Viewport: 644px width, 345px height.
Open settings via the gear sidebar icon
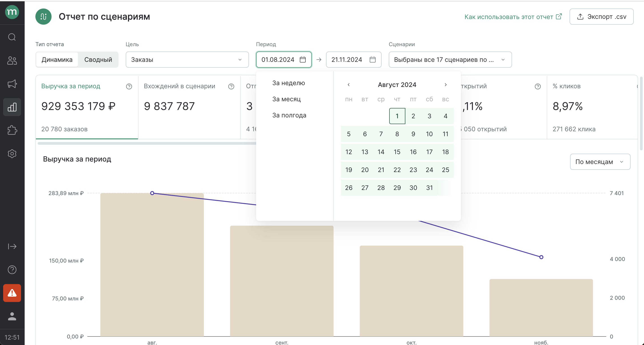coord(12,153)
